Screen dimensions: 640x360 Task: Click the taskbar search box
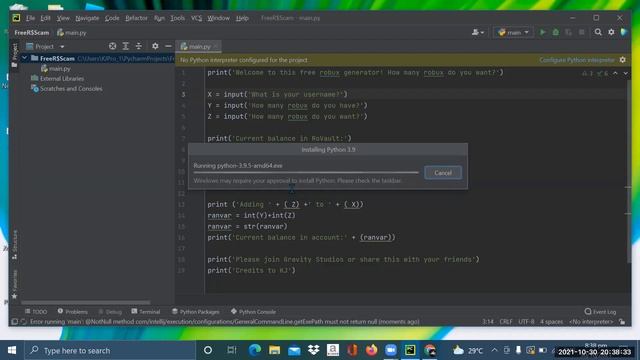coord(111,350)
